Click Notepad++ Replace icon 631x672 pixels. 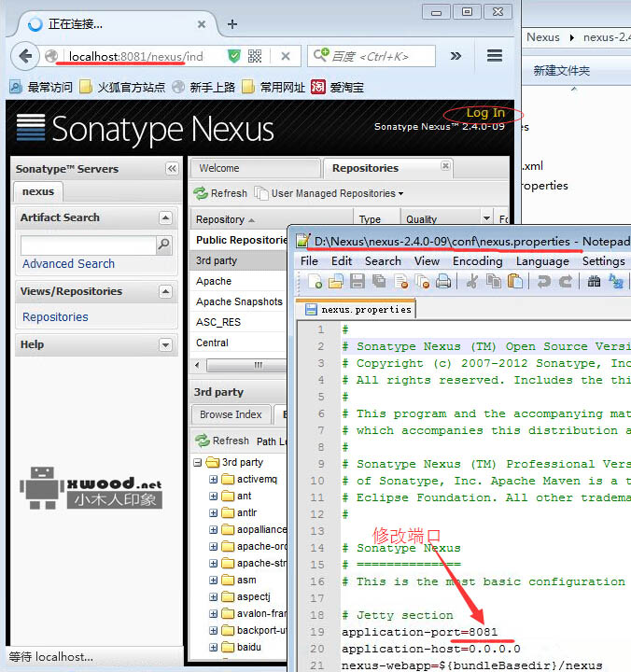(x=615, y=282)
